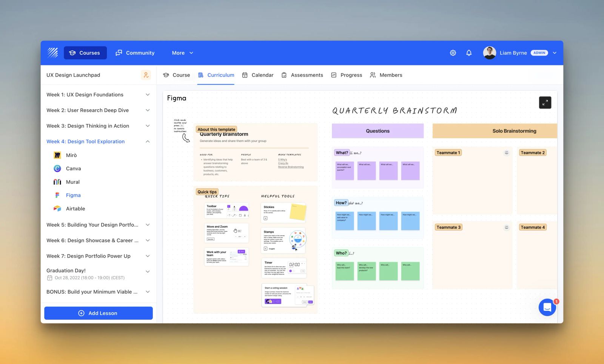Screen dimensions: 604x364
Task: Expand Week 2: User Research Deep Dive
Action: click(148, 110)
